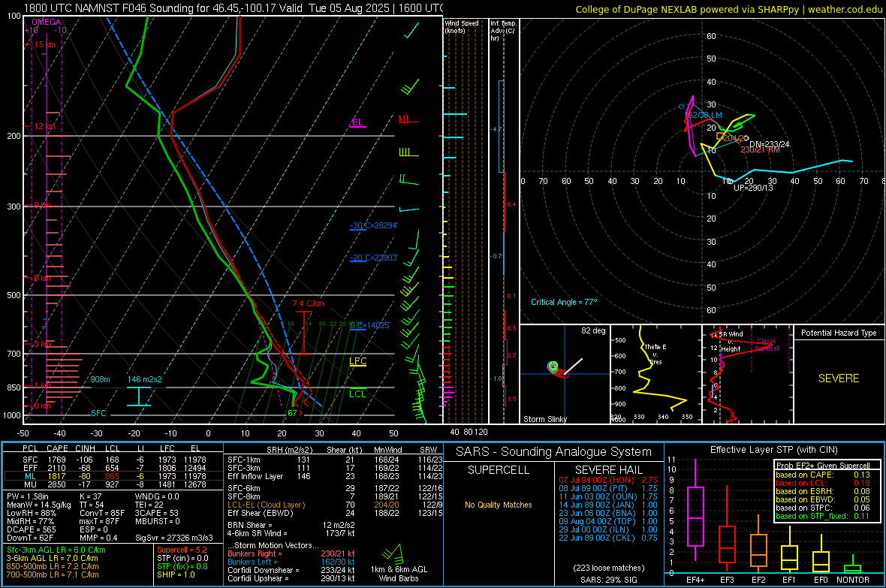
Task: Click the red 7.4 C/km lapse rate label
Action: 308,303
